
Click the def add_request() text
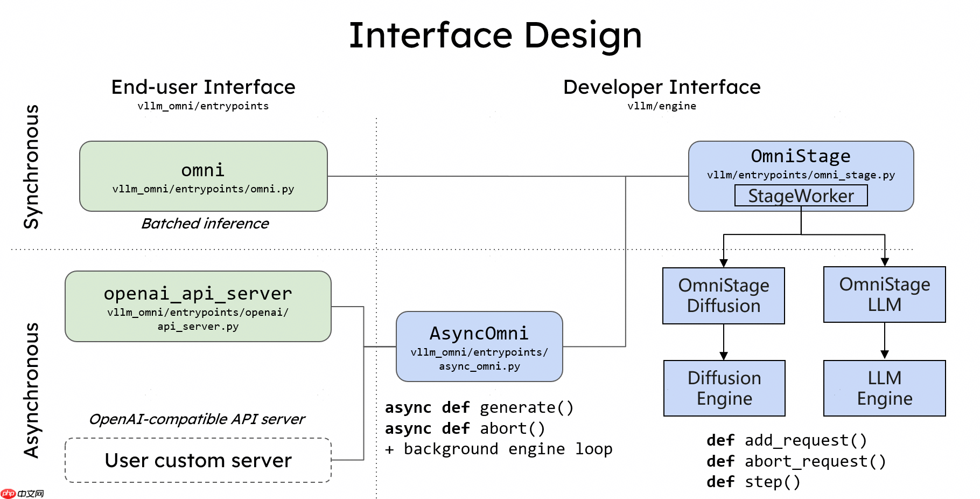786,440
